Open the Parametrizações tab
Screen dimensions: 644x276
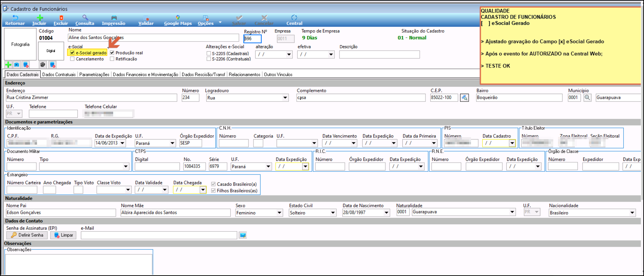(x=94, y=74)
